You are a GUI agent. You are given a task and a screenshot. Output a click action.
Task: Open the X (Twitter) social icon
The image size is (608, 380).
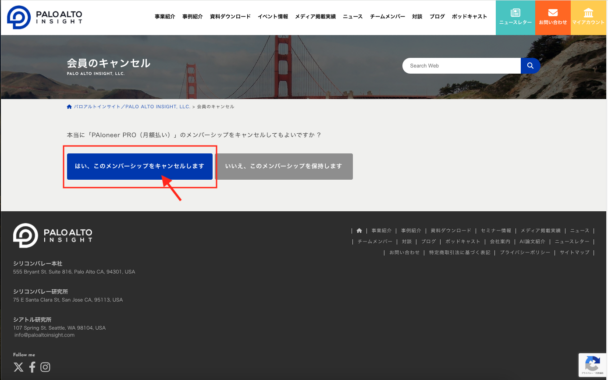click(18, 367)
